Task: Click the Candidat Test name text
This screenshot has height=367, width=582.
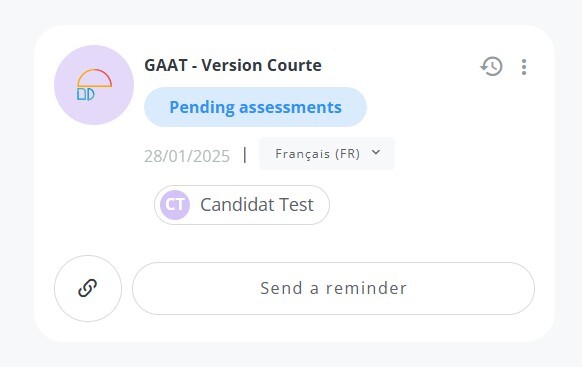Action: point(257,205)
